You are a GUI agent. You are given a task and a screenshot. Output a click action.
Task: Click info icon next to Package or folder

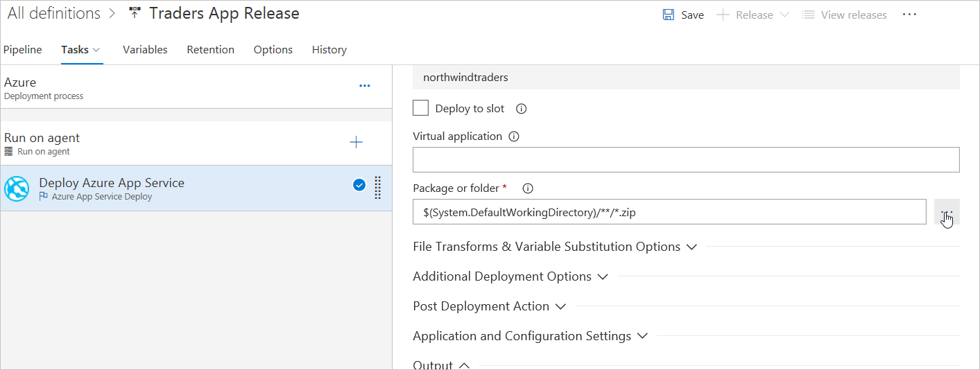pos(527,188)
